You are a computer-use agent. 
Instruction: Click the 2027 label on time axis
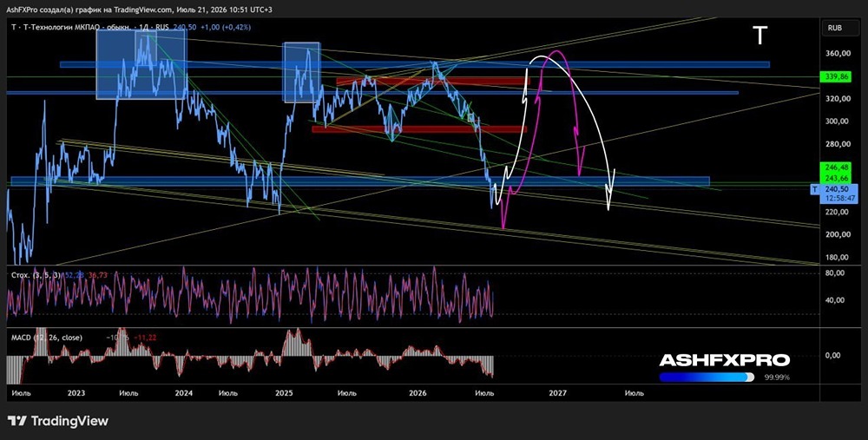pyautogui.click(x=557, y=393)
